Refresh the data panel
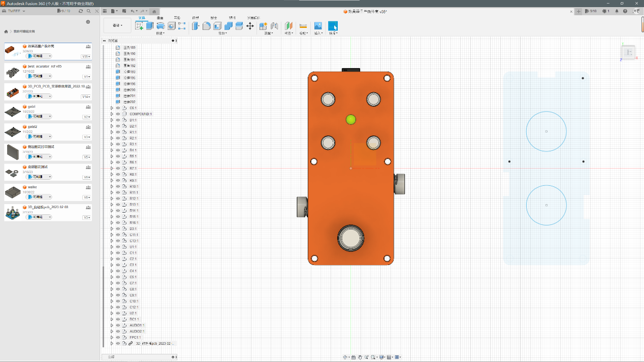The width and height of the screenshot is (644, 362). click(x=81, y=11)
